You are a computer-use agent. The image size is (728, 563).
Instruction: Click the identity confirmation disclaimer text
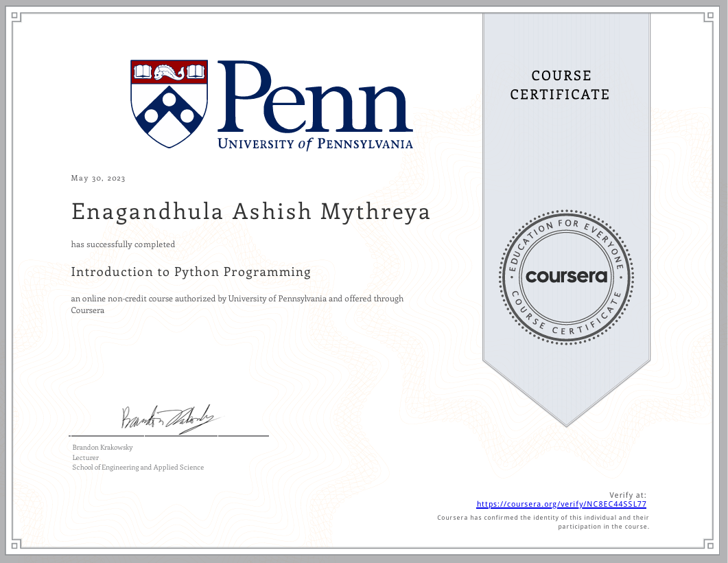(543, 522)
